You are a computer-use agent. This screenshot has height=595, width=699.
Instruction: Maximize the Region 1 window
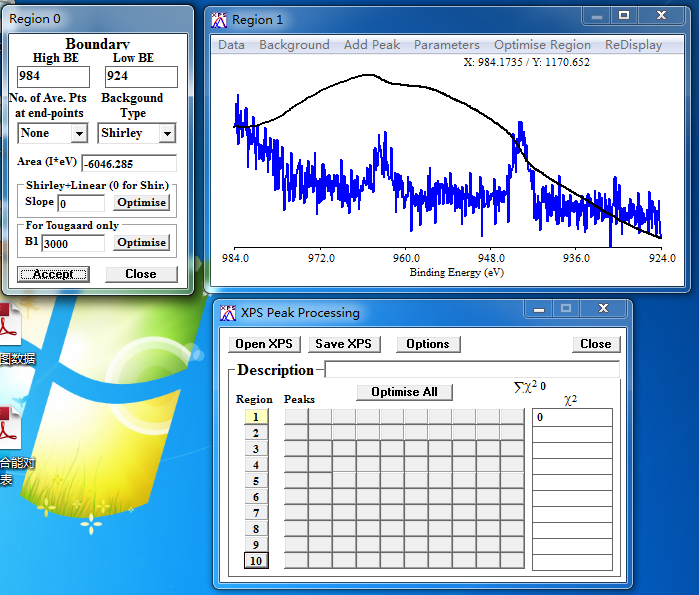(624, 16)
